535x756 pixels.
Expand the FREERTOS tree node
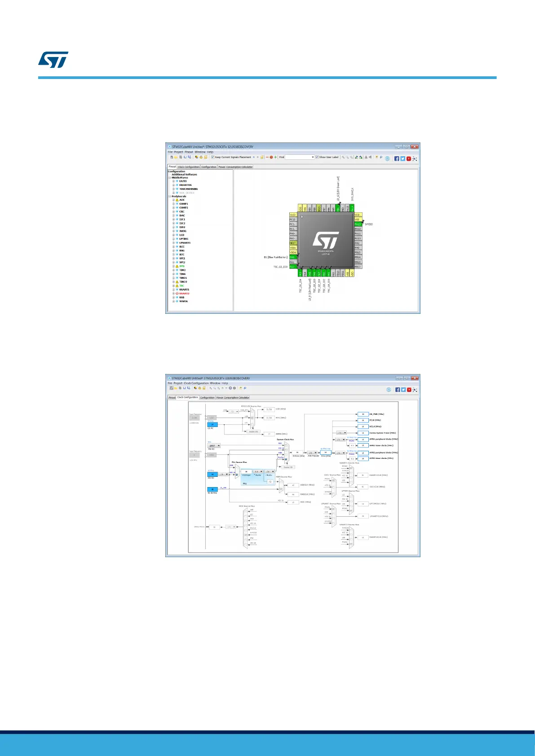(x=173, y=185)
